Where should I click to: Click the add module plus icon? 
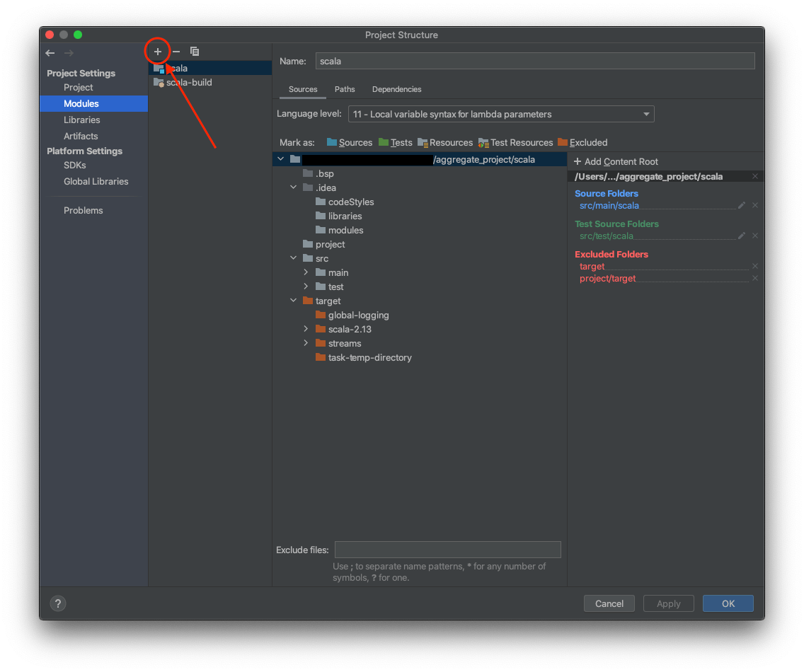pos(157,51)
